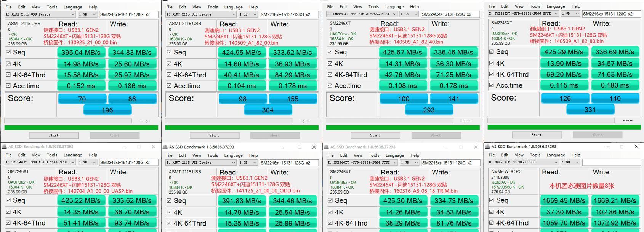This screenshot has height=232, width=644.
Task: Open Tools menu in the window scoring 331
Action: click(x=535, y=6)
